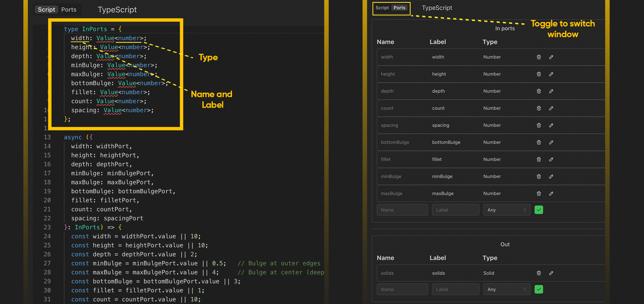Open Out ports type dropdown showing Any
The height and width of the screenshot is (304, 644).
pos(507,289)
